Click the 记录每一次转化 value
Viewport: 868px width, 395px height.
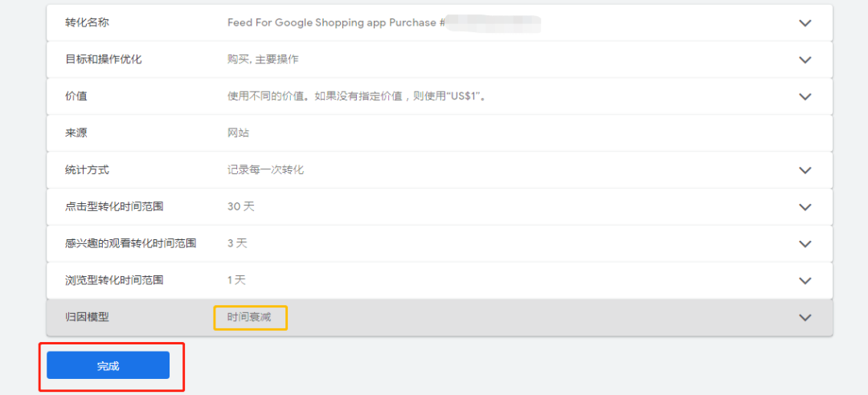tap(266, 170)
